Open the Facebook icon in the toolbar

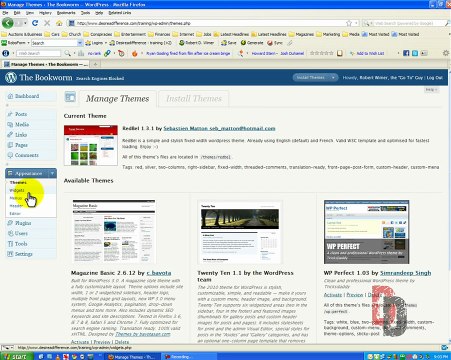point(406,53)
